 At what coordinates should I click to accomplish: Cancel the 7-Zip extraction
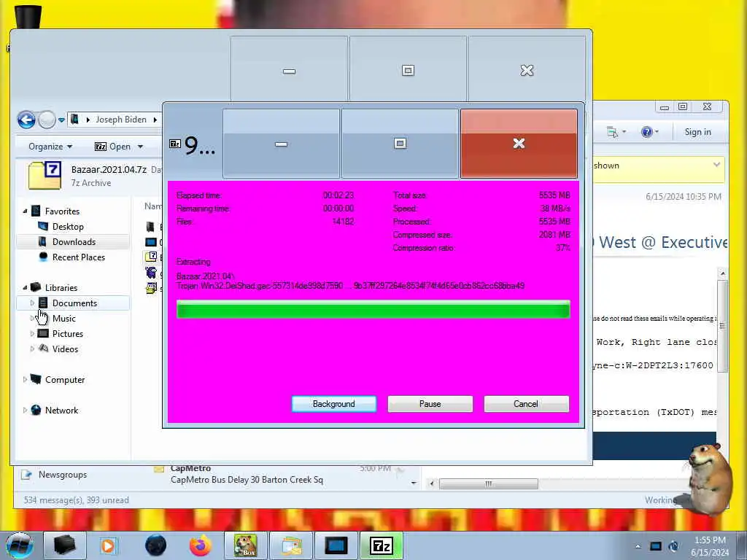(526, 404)
